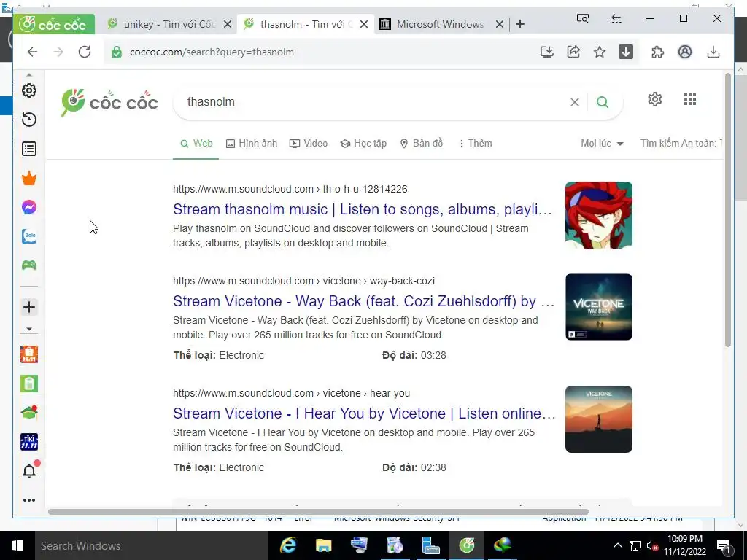Open Zalo from the sidebar
Image resolution: width=747 pixels, height=560 pixels.
click(x=29, y=236)
